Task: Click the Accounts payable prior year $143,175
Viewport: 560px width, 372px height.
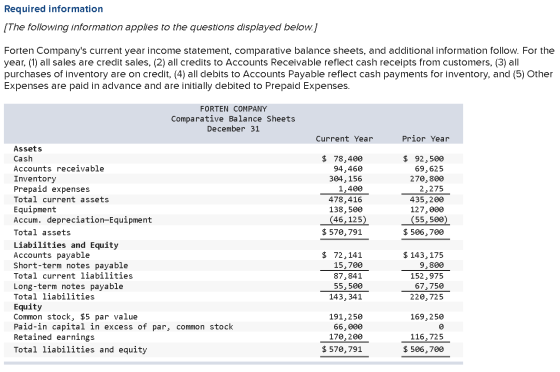Action: 423,255
